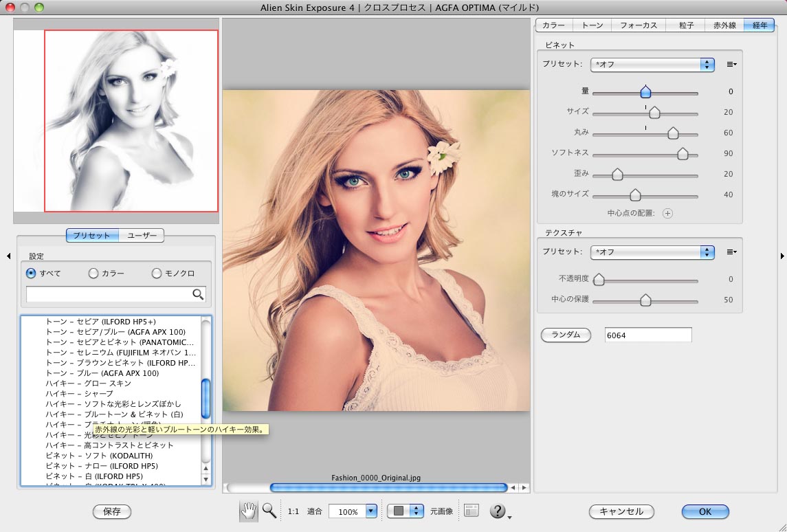
Task: Select preset ハイキー – グロー スキン
Action: coord(89,384)
